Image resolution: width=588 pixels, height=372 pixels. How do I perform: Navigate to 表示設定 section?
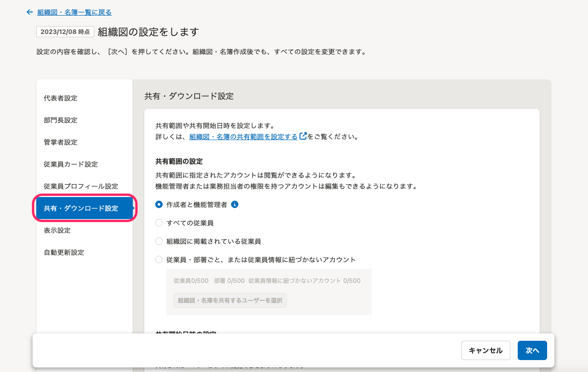tap(57, 231)
